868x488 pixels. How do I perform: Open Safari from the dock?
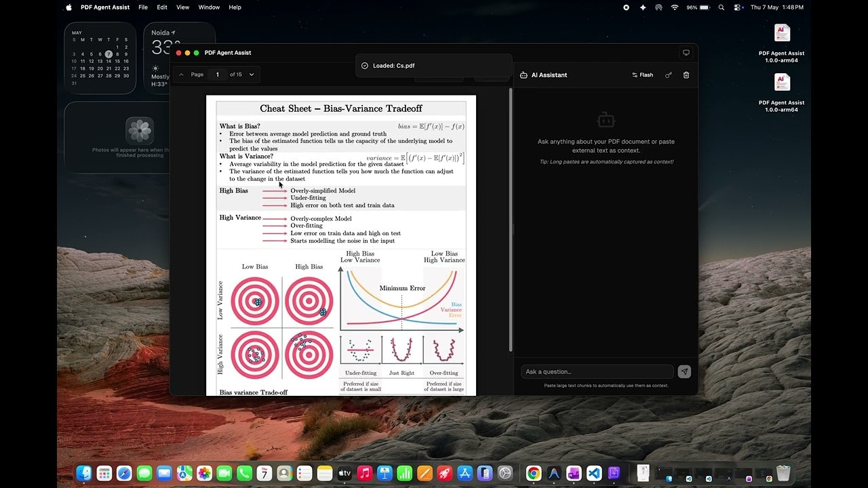click(124, 473)
